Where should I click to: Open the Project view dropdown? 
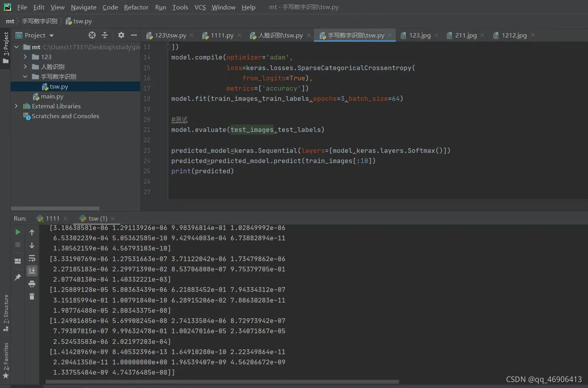[x=52, y=36]
